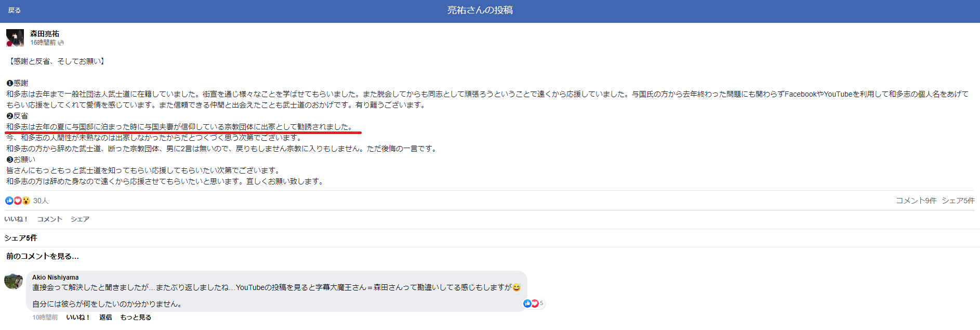Open the シェア5件 count at right
This screenshot has height=330, width=980.
click(958, 201)
